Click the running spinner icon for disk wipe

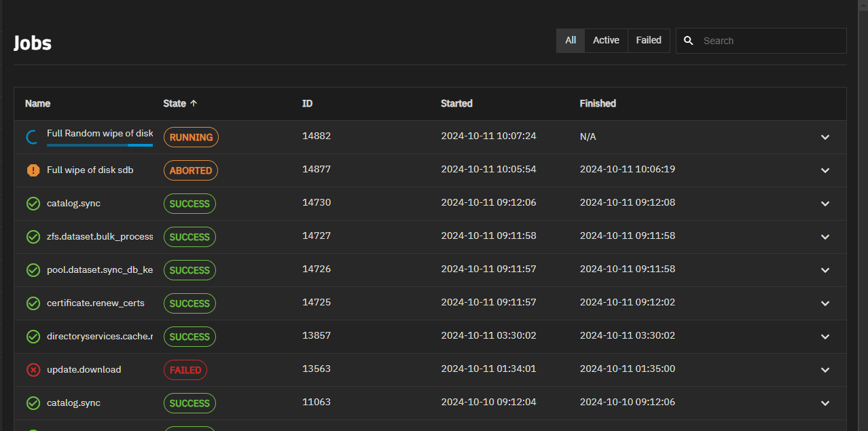tap(32, 137)
